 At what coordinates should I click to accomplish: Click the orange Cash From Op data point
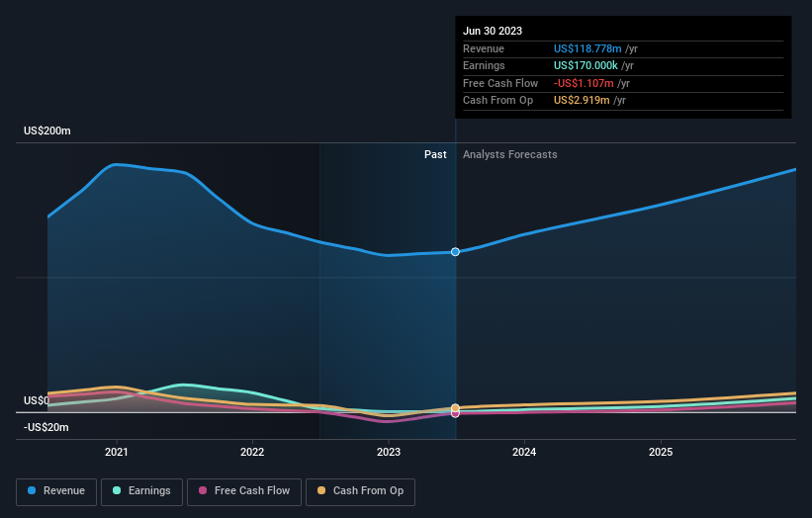pyautogui.click(x=455, y=407)
